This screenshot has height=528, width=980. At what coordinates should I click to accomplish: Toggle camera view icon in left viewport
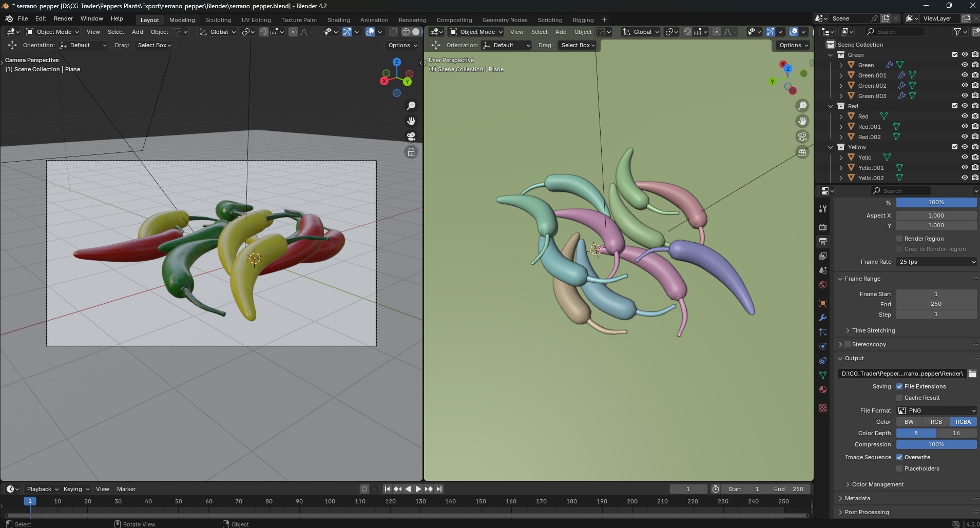tap(411, 136)
